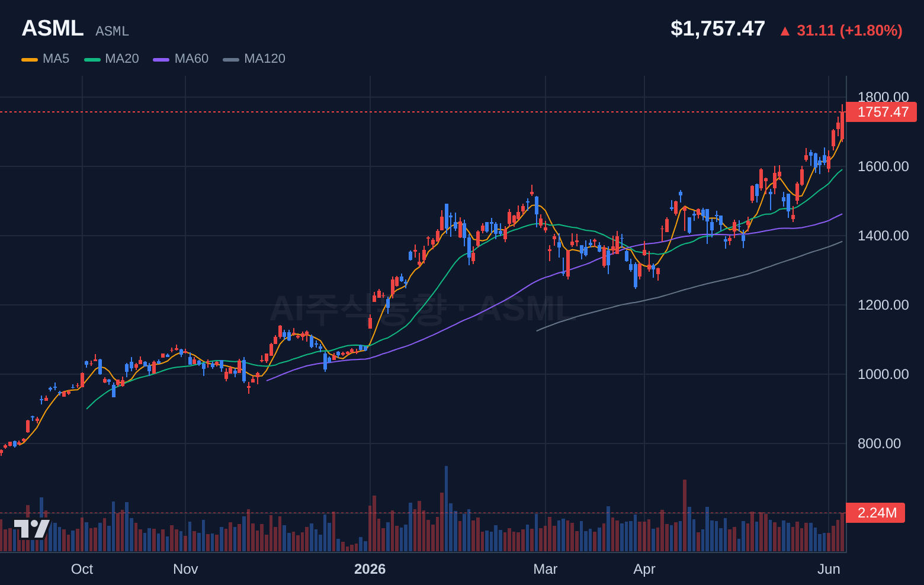Viewport: 924px width, 585px height.
Task: Click the 1200.00 price axis label
Action: pos(883,305)
